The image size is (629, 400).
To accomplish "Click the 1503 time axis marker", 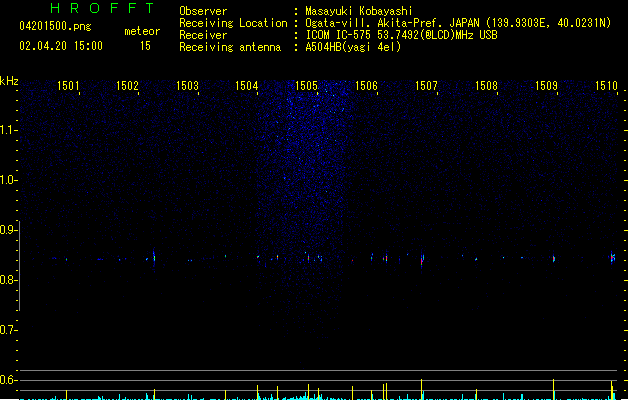I will [187, 86].
